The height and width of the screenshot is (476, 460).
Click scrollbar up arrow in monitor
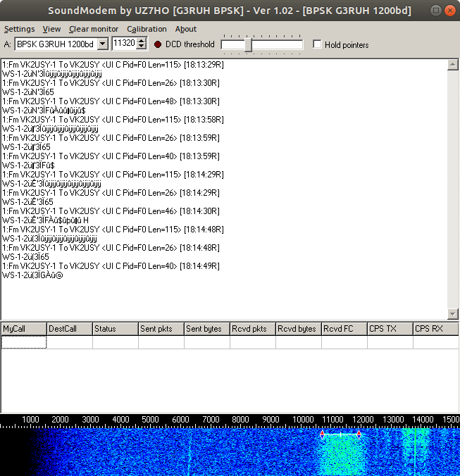tap(453, 65)
